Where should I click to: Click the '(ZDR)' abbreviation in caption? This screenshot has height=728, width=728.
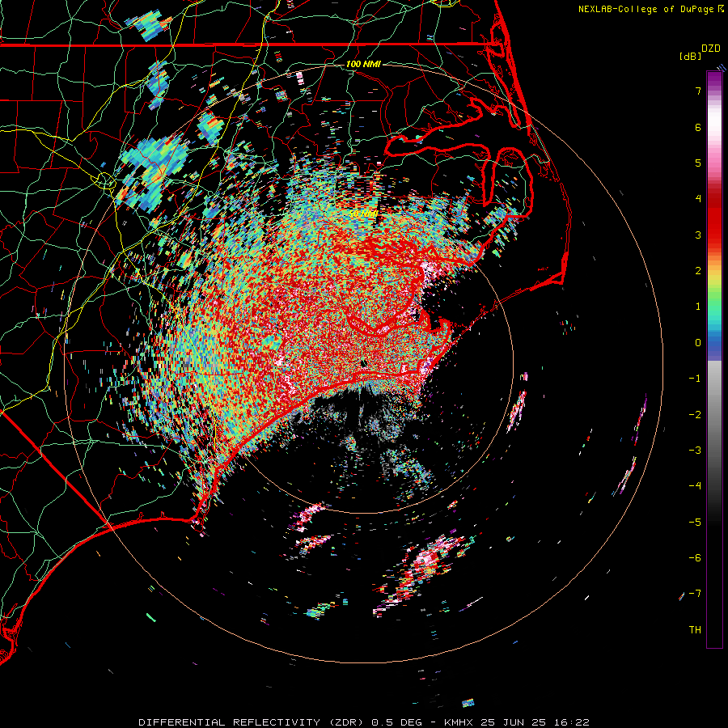(347, 722)
